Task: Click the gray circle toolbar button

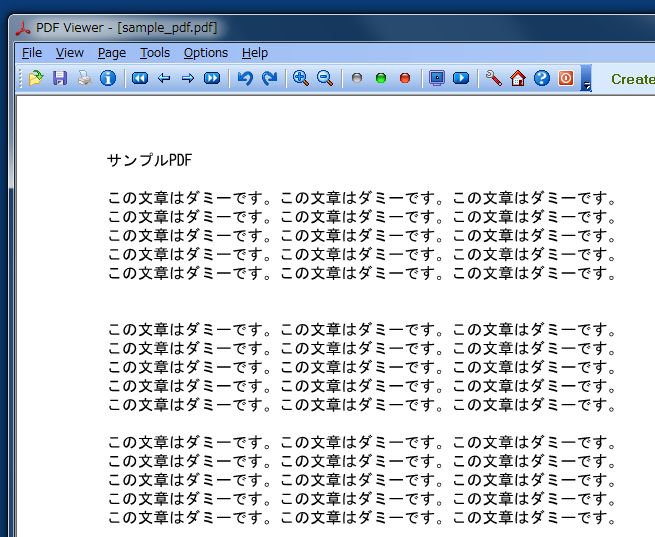Action: pos(357,78)
